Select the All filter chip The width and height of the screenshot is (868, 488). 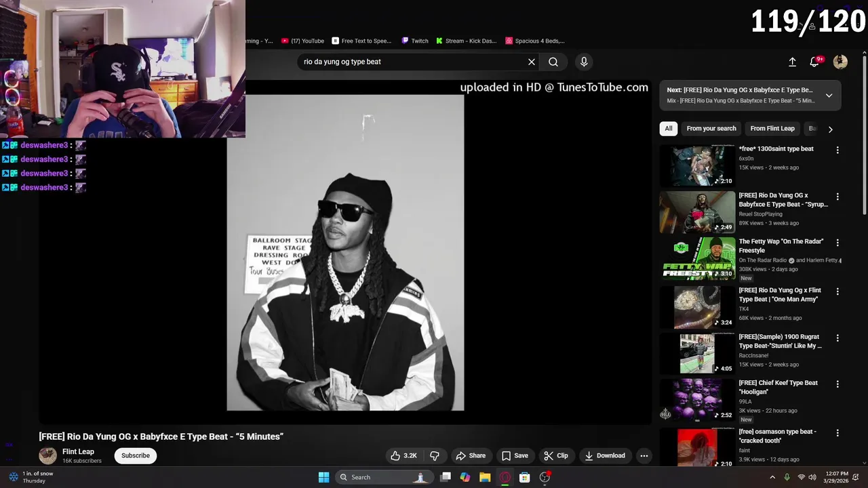(669, 128)
